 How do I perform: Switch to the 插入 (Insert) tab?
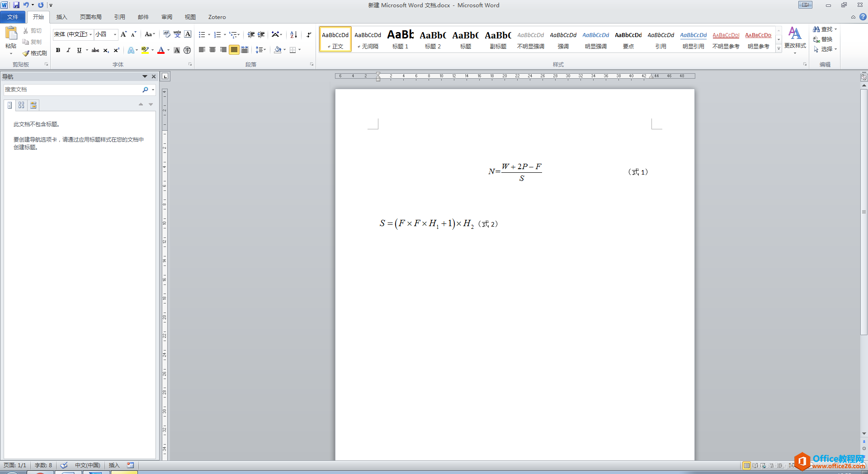pyautogui.click(x=61, y=17)
